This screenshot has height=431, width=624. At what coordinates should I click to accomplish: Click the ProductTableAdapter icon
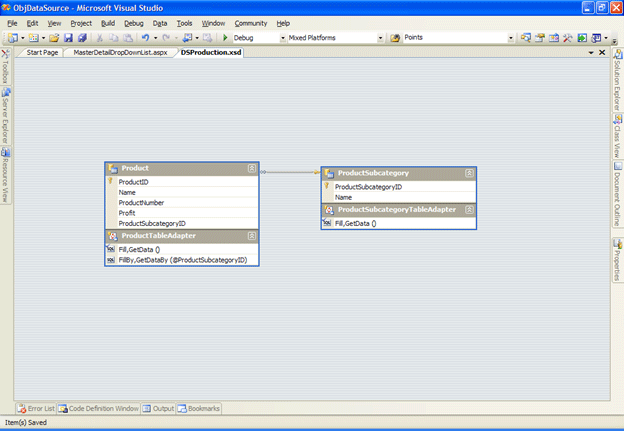113,236
